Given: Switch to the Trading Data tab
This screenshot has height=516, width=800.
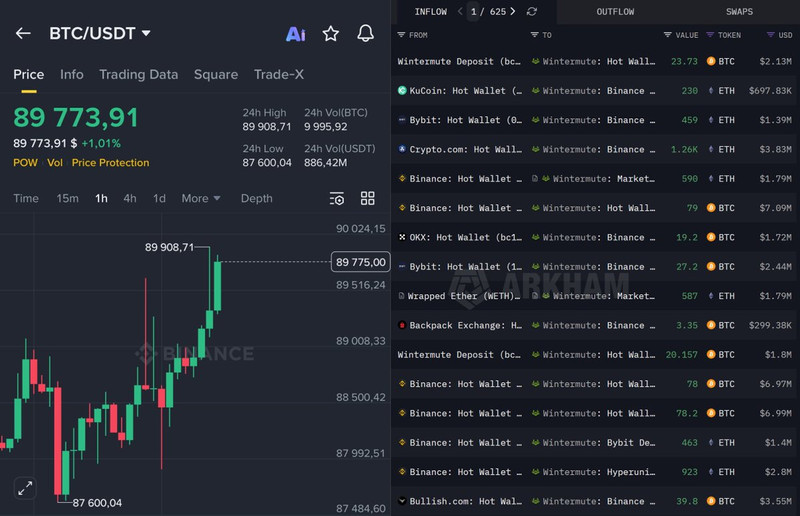Looking at the screenshot, I should (x=138, y=74).
